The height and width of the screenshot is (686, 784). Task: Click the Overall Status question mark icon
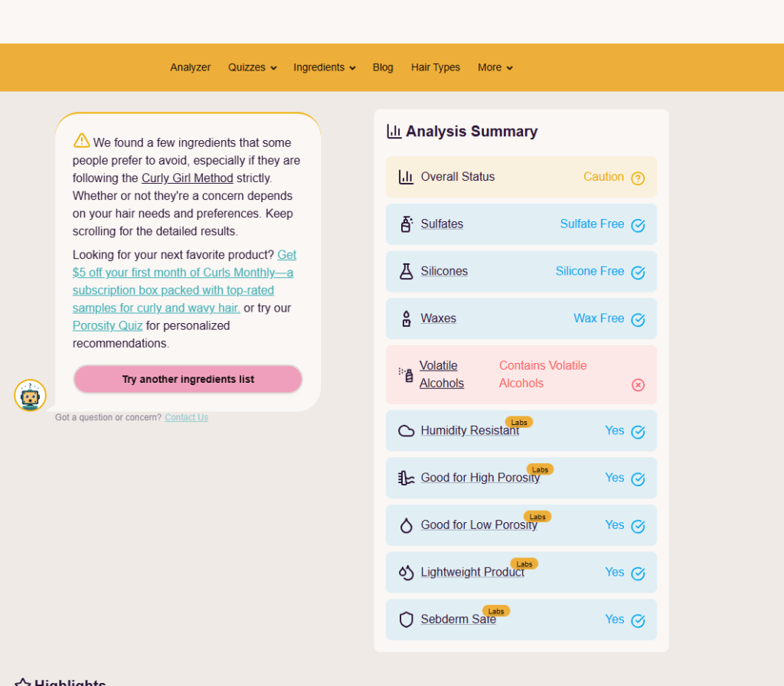pyautogui.click(x=638, y=178)
